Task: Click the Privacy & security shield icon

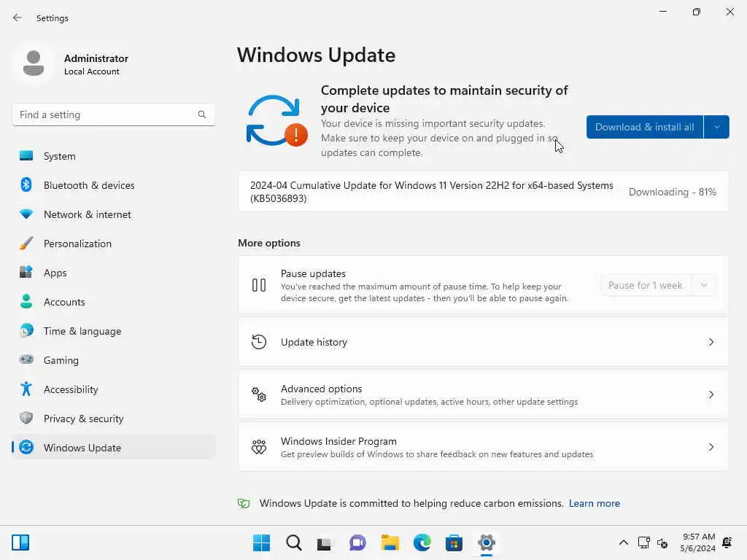Action: pos(26,418)
